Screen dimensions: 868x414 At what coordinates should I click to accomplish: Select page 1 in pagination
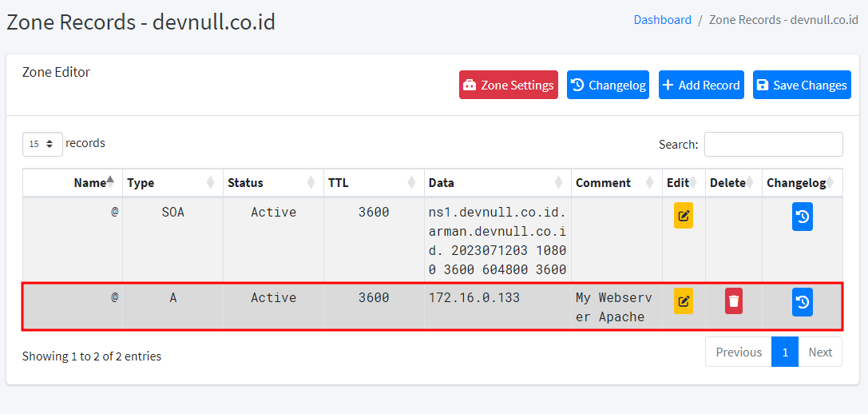tap(784, 352)
